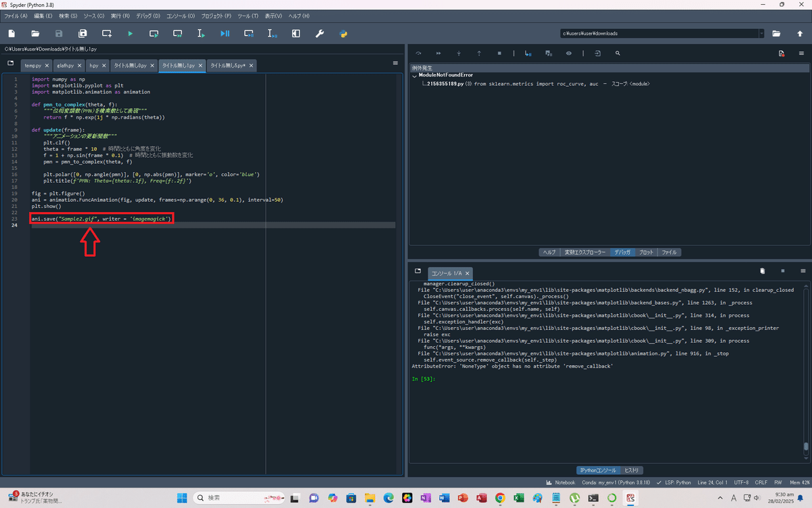Open the editor pane options hamburger menu
The width and height of the screenshot is (812, 508).
coord(395,63)
